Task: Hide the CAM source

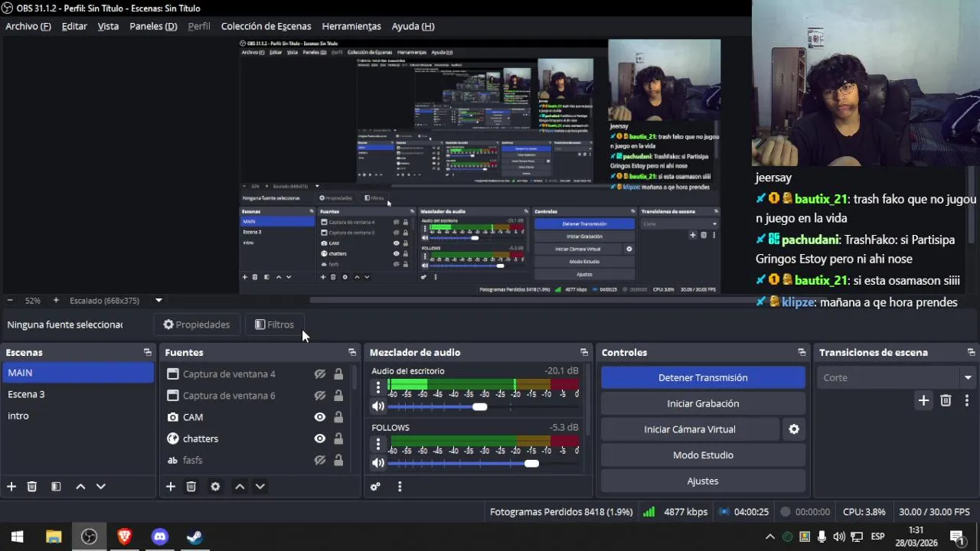Action: coord(320,417)
